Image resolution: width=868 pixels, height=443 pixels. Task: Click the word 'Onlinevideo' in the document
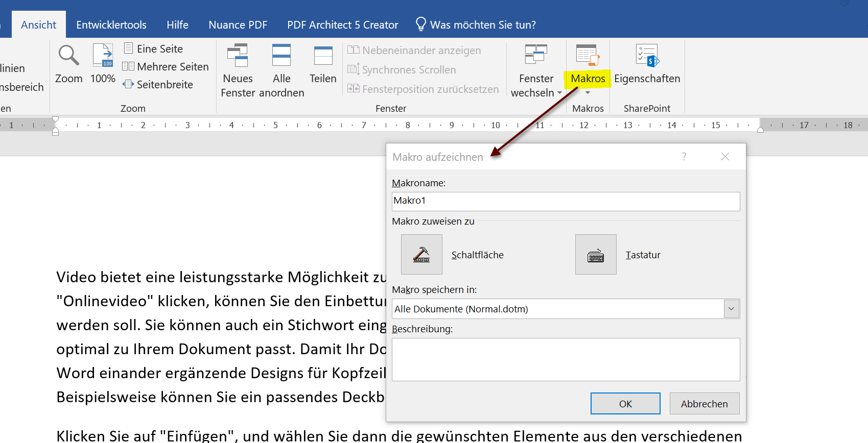(105, 301)
